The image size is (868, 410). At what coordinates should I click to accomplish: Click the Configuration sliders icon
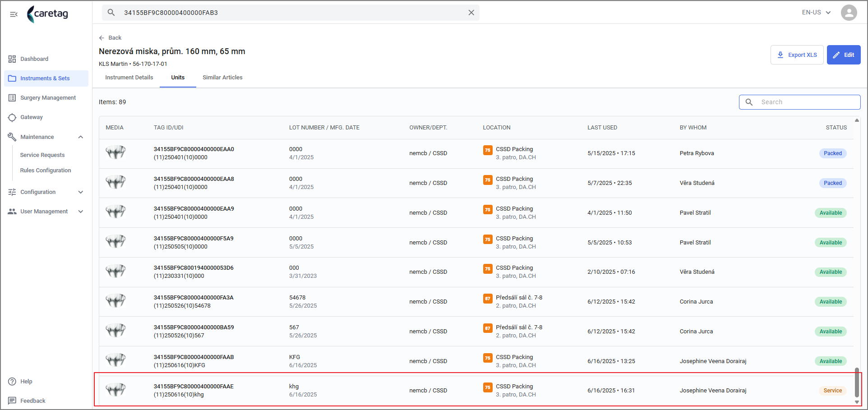pos(12,192)
